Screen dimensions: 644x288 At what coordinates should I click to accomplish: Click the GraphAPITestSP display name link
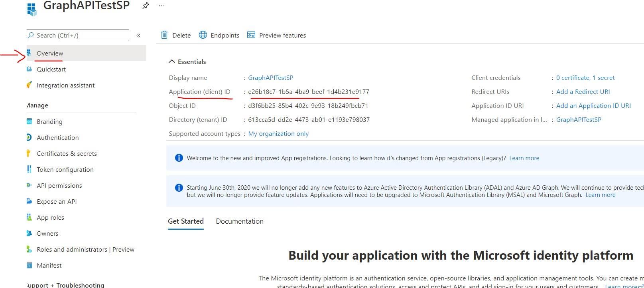(x=271, y=77)
